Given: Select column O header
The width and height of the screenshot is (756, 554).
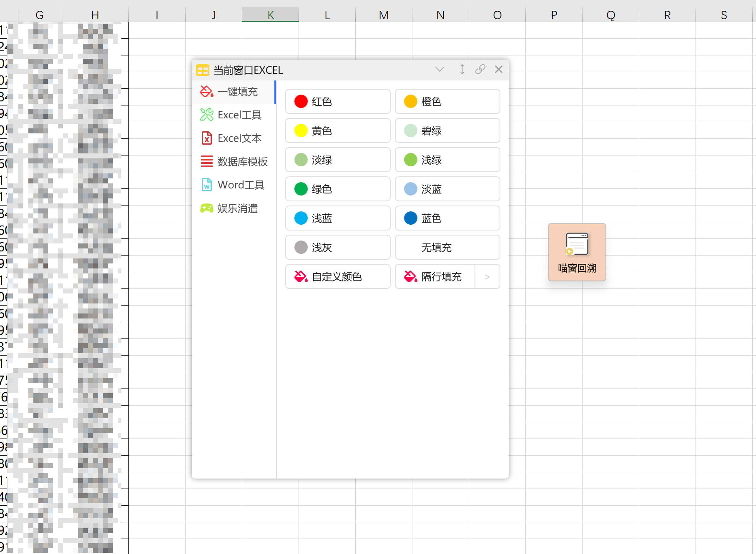Looking at the screenshot, I should pos(497,15).
